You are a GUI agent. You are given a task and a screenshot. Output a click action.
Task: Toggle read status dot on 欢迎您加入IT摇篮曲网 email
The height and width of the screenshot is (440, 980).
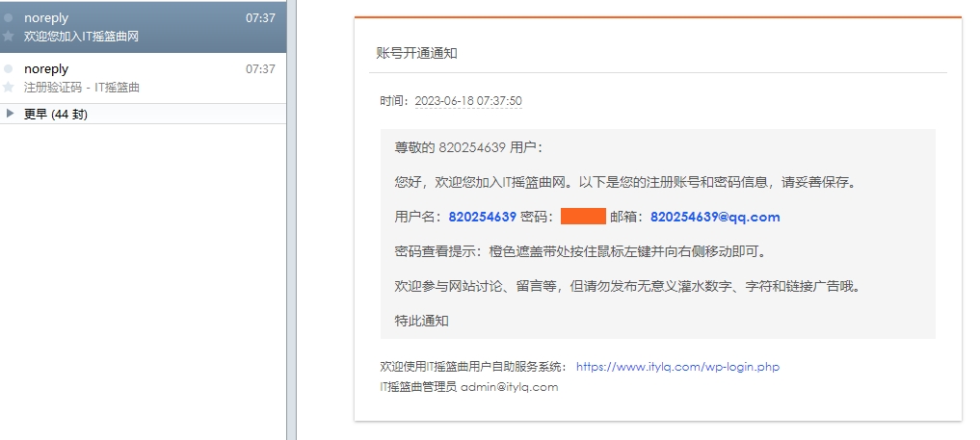click(x=9, y=18)
